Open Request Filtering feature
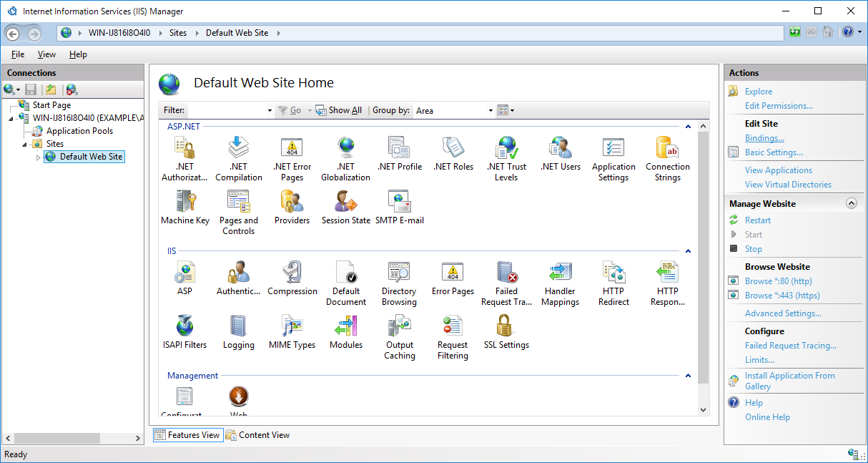 click(x=453, y=337)
